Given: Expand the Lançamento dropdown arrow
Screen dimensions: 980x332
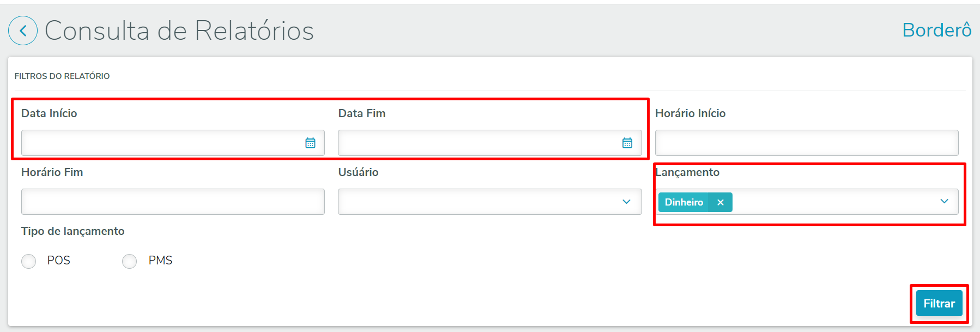Looking at the screenshot, I should click(944, 202).
